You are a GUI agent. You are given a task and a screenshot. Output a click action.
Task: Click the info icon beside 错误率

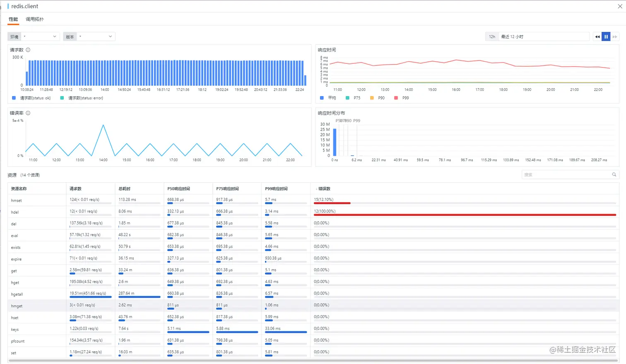[x=28, y=113]
